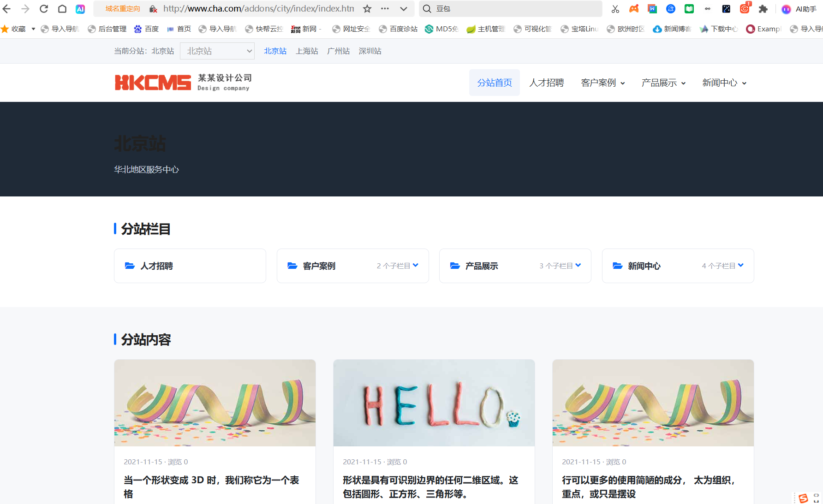The height and width of the screenshot is (504, 823).
Task: Click the browser back arrow
Action: pos(7,9)
